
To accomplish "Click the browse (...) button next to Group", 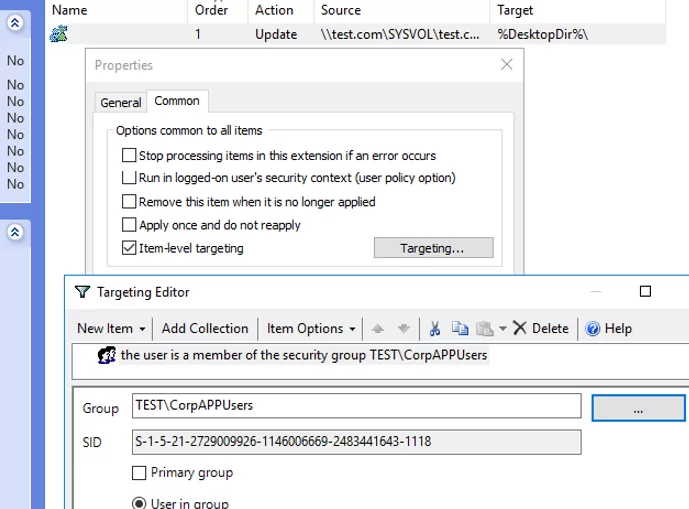I will [x=638, y=408].
